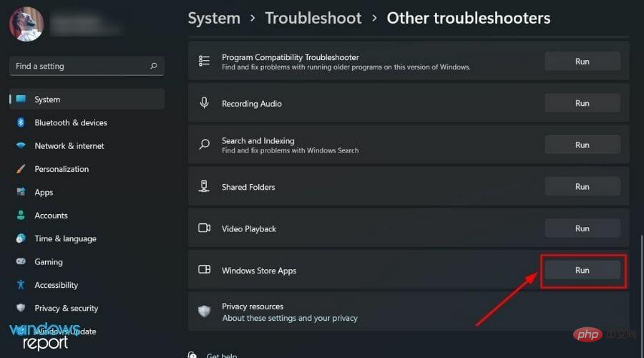Run the Search and Indexing troubleshooter
Image resolution: width=644 pixels, height=358 pixels.
pos(582,145)
